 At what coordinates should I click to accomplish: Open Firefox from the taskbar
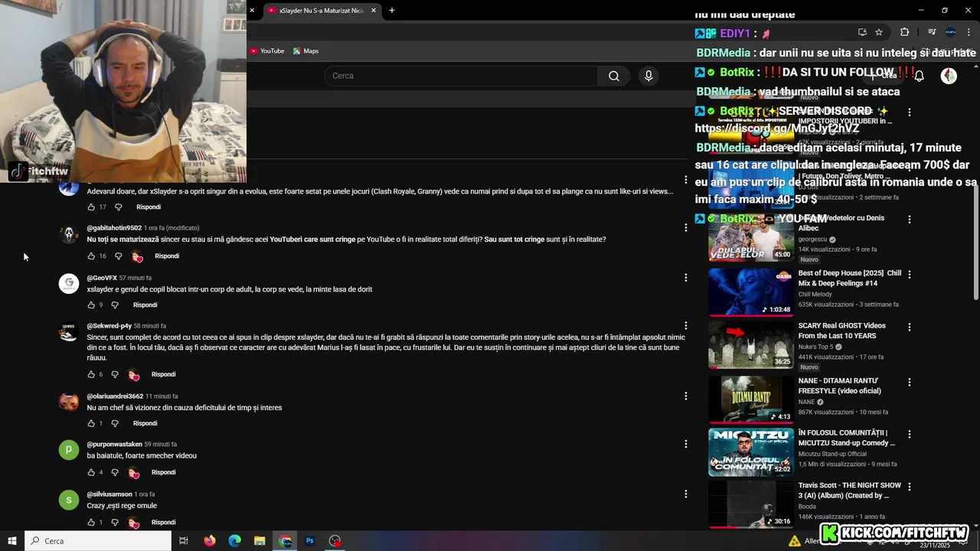[x=210, y=541]
